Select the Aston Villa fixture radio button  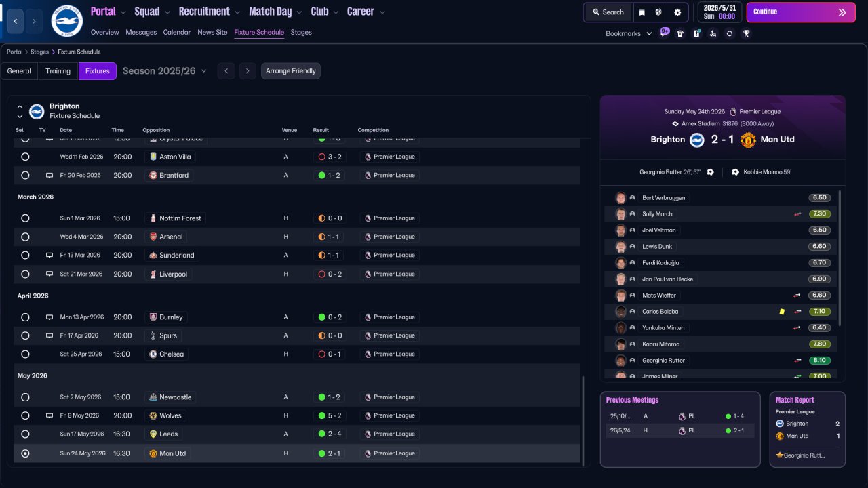[25, 157]
